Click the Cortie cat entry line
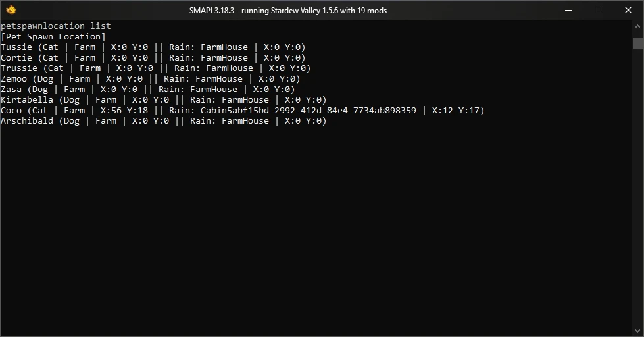Screen dimensions: 644x337 coord(153,58)
